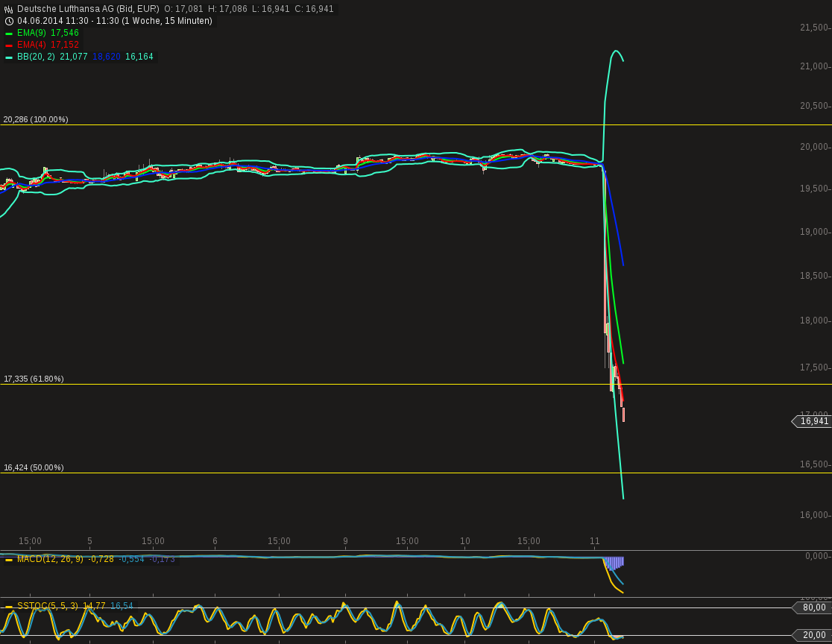Click the middle Bollinger value 18,620
832x644 pixels.
[106, 56]
